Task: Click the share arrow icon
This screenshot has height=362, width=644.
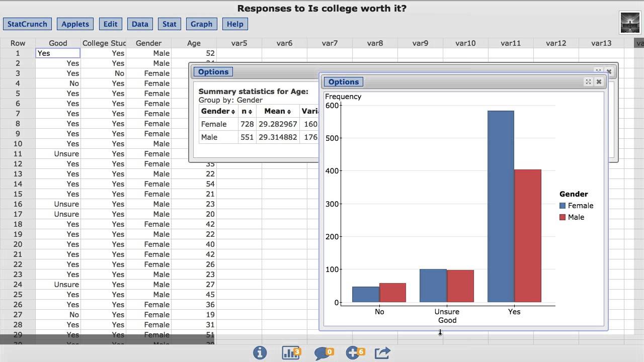Action: point(382,352)
